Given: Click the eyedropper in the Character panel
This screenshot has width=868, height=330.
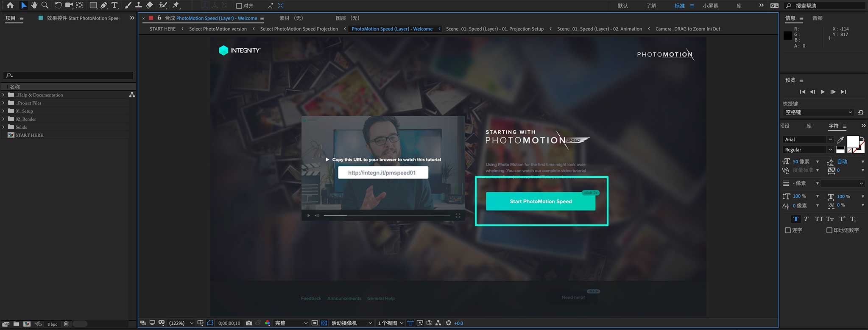Looking at the screenshot, I should (x=840, y=140).
